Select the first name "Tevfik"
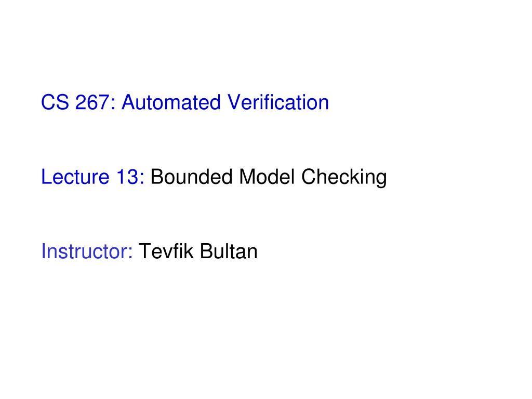Image resolution: width=532 pixels, height=399 pixels. 166,251
